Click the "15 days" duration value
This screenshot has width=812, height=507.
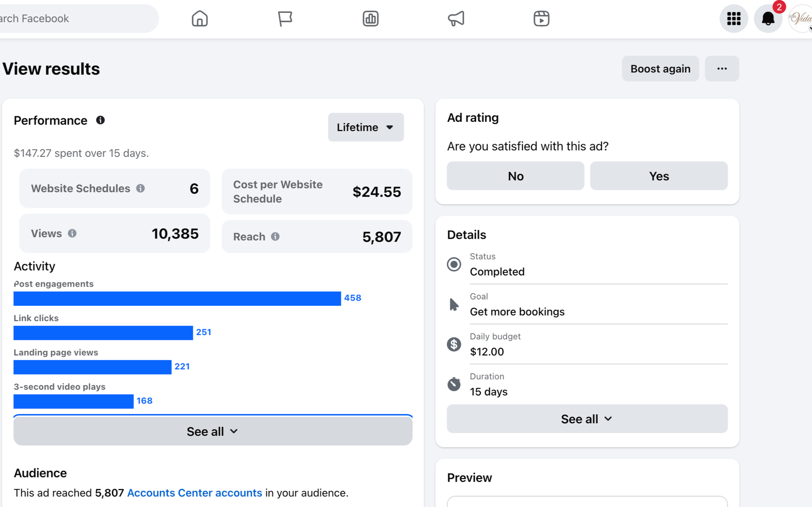(488, 392)
